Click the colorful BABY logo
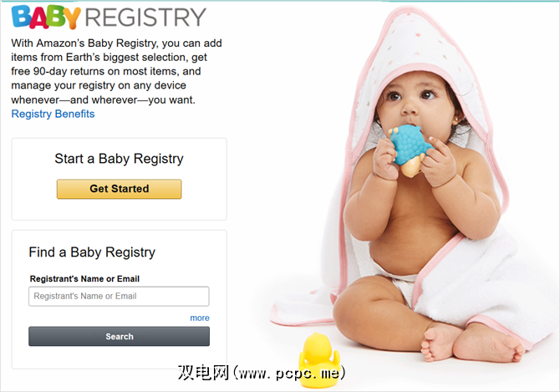Viewport: 560px width, 392px height. pos(46,17)
